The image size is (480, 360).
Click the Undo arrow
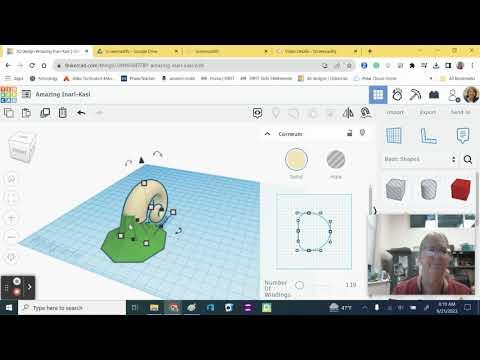pyautogui.click(x=81, y=113)
